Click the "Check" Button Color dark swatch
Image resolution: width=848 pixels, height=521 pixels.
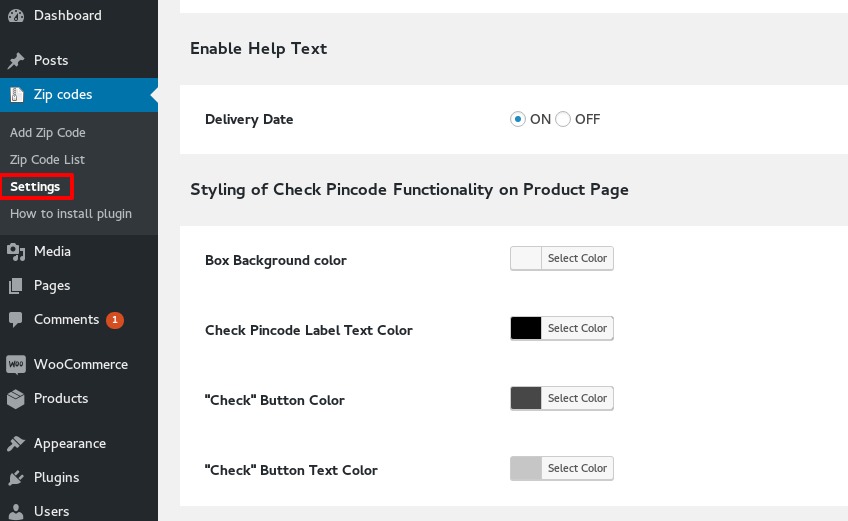(526, 398)
